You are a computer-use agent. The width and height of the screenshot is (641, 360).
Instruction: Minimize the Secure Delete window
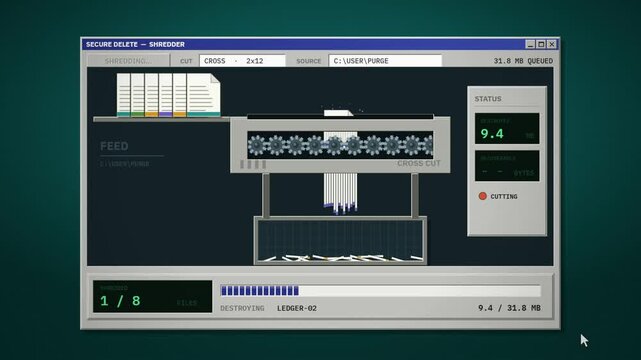pyautogui.click(x=530, y=44)
